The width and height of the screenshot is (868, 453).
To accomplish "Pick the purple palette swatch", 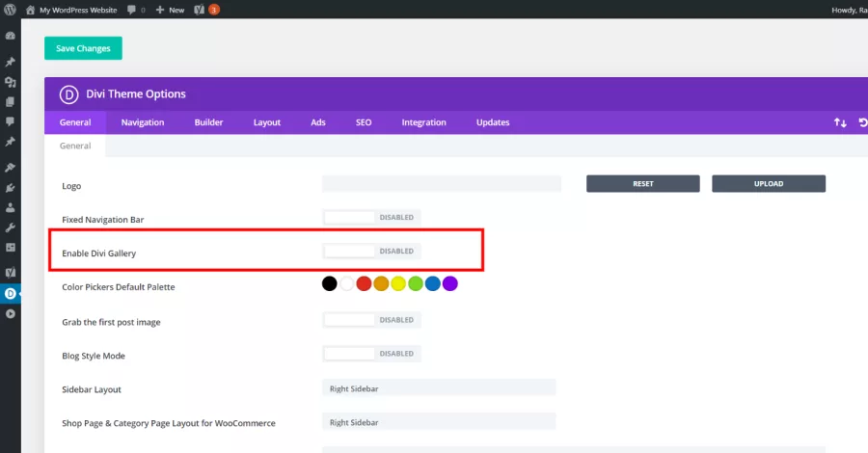I will click(x=450, y=283).
